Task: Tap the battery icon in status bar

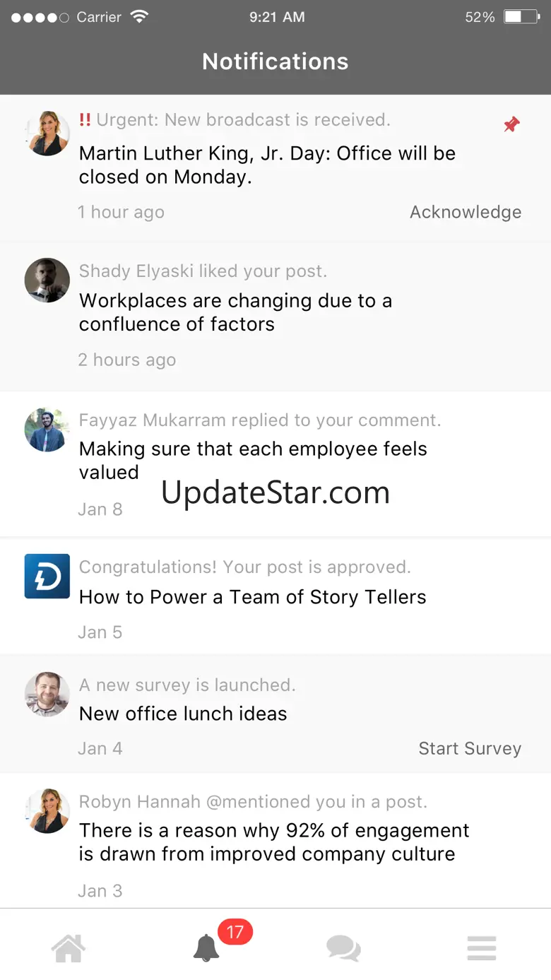Action: [521, 17]
